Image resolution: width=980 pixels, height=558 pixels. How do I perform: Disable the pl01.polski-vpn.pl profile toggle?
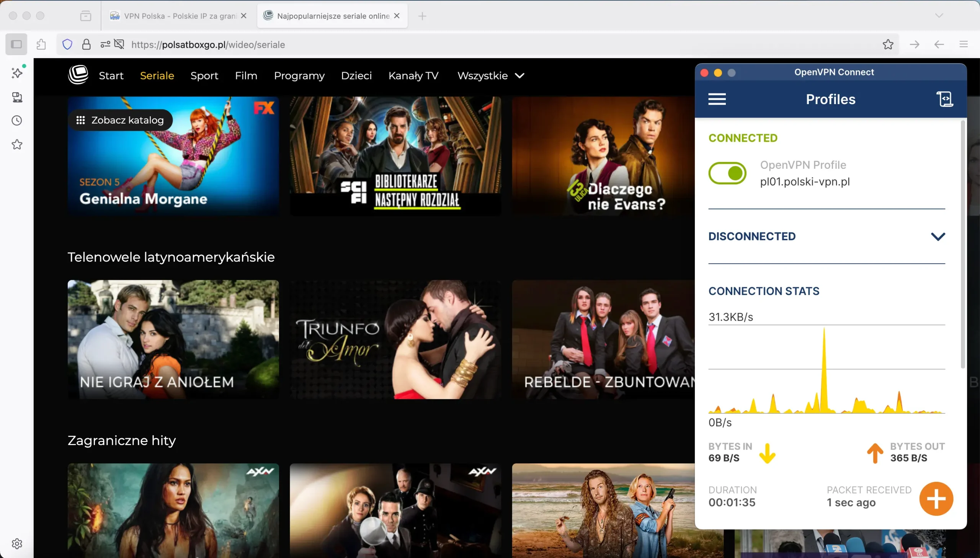727,173
